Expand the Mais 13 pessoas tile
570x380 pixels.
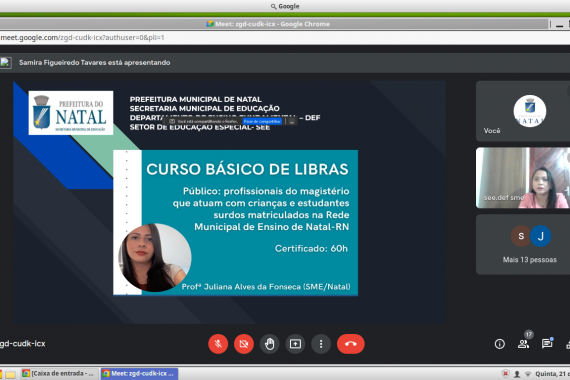click(523, 244)
